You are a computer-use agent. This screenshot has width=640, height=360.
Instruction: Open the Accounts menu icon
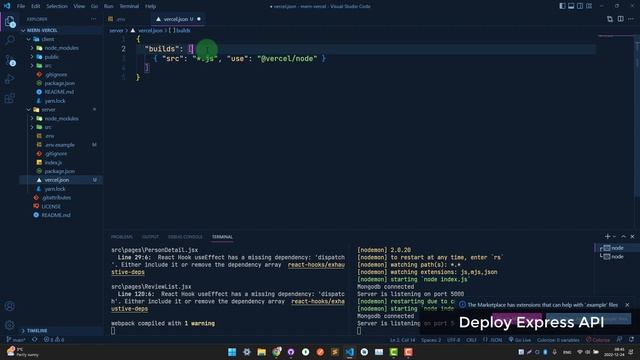pos(10,306)
